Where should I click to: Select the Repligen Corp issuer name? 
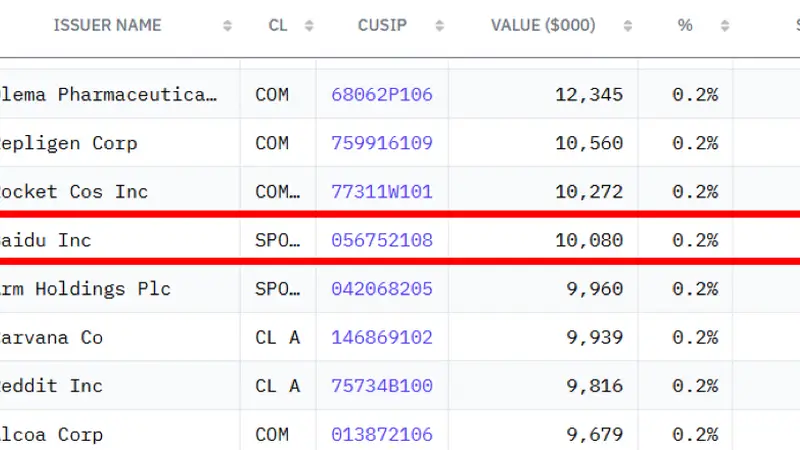click(68, 143)
